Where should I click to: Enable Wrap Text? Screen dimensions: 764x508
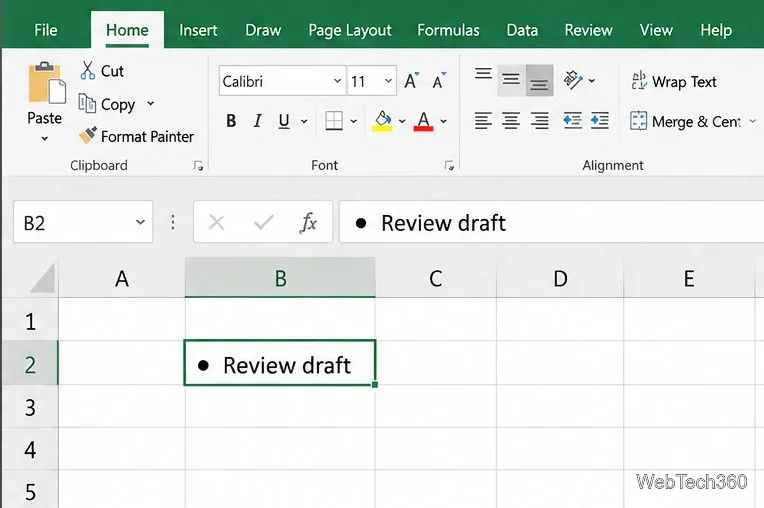[674, 81]
